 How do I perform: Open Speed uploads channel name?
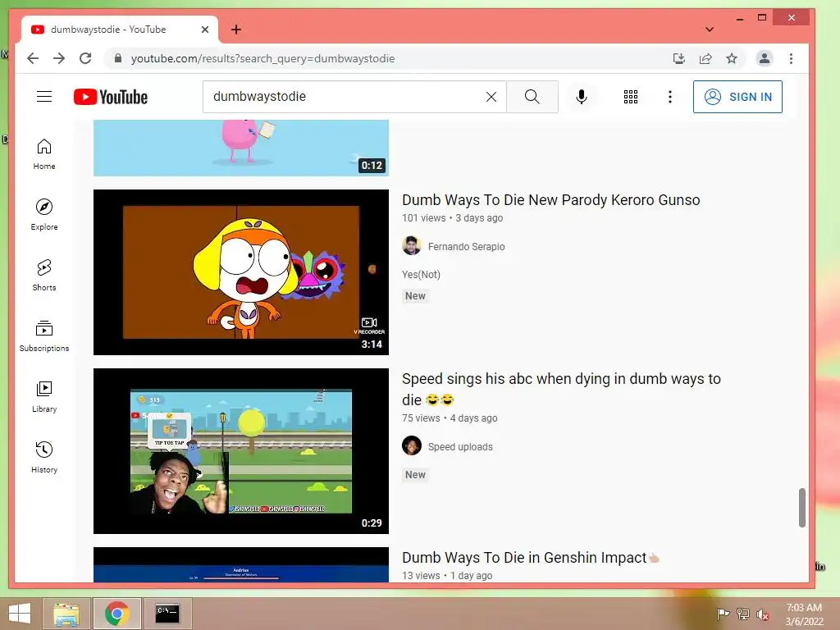click(460, 447)
